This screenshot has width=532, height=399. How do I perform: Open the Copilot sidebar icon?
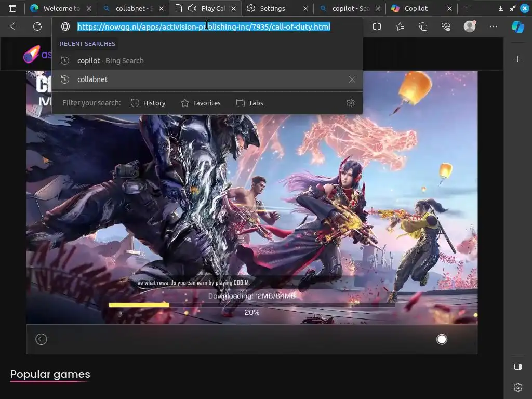click(x=518, y=26)
